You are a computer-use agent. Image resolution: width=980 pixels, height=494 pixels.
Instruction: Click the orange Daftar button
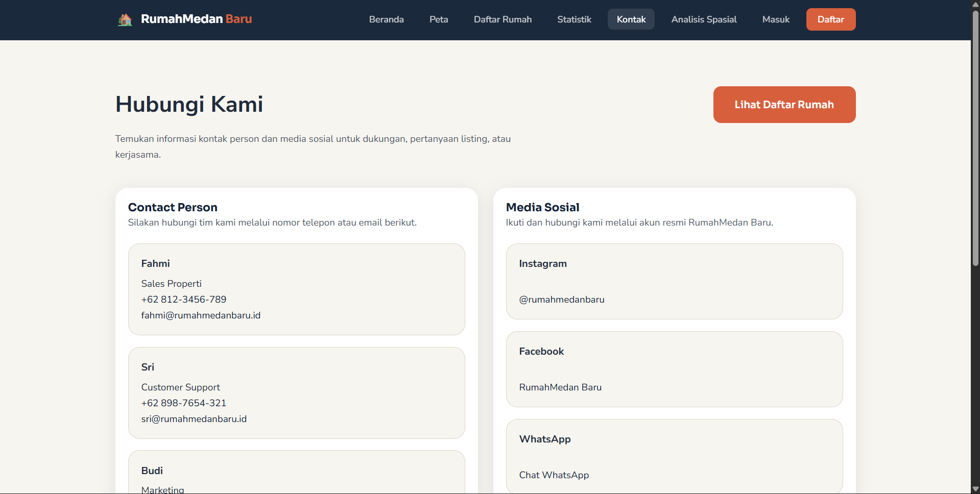pyautogui.click(x=831, y=19)
